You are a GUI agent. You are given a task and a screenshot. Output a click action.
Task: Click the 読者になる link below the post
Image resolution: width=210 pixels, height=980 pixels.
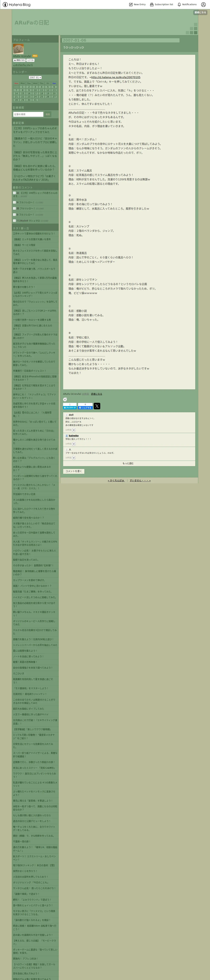coord(97,394)
